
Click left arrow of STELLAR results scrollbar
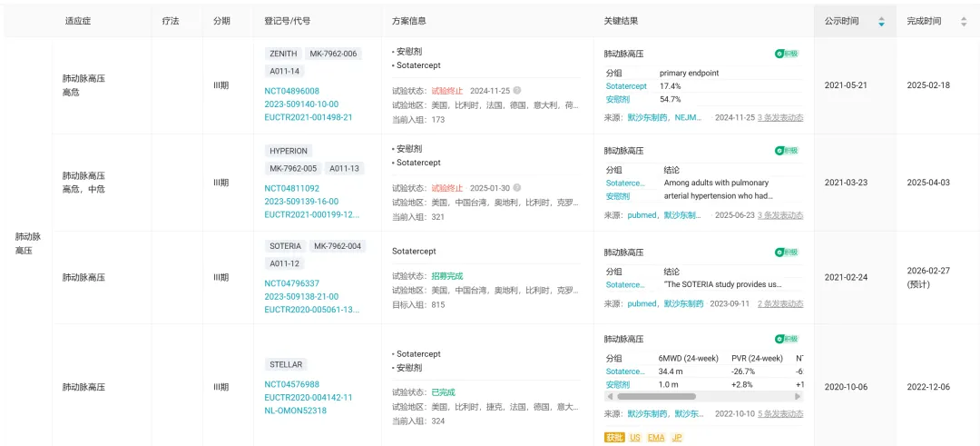tap(610, 397)
